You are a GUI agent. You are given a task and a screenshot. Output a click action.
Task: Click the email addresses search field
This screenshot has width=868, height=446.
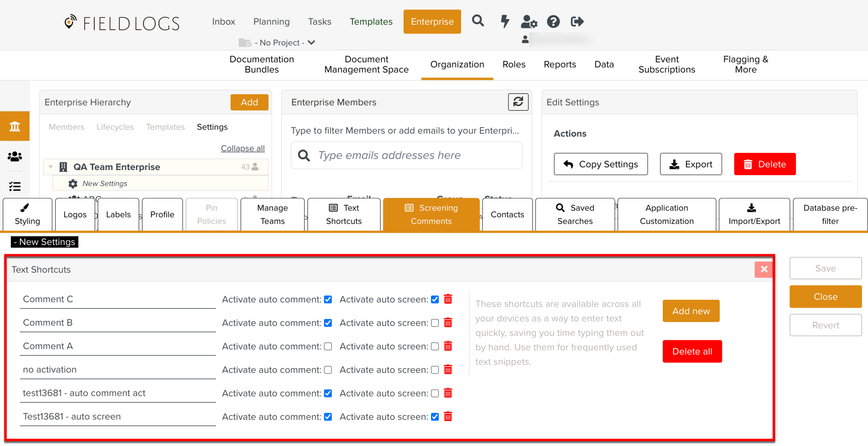click(406, 155)
